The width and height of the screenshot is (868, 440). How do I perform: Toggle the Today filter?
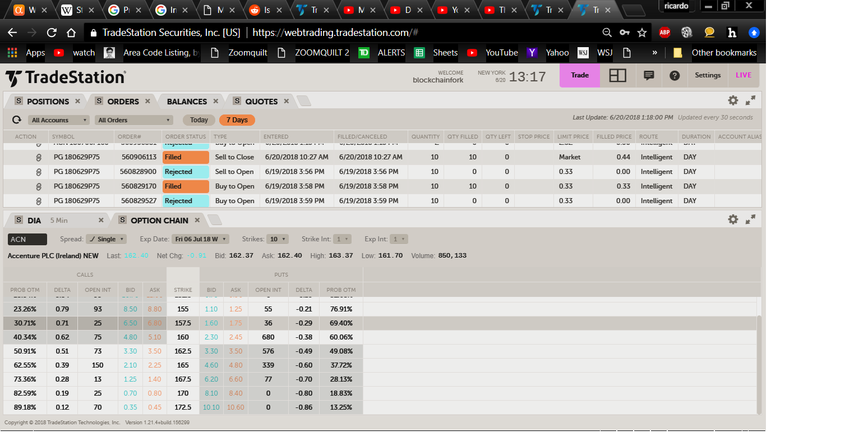point(198,120)
